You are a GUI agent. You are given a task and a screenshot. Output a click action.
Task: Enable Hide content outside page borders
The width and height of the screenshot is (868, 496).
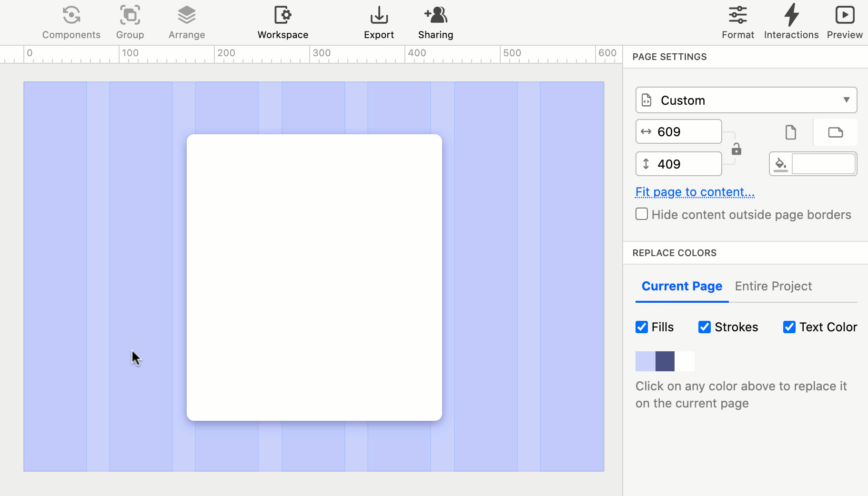click(x=641, y=214)
